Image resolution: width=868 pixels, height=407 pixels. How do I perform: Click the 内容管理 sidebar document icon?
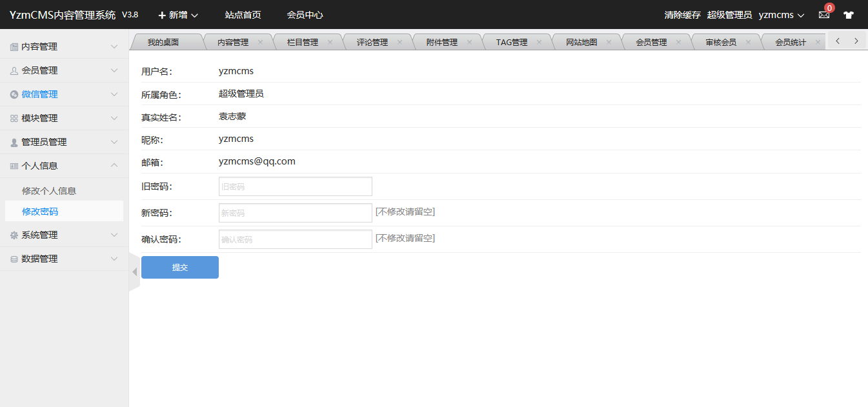pyautogui.click(x=14, y=47)
